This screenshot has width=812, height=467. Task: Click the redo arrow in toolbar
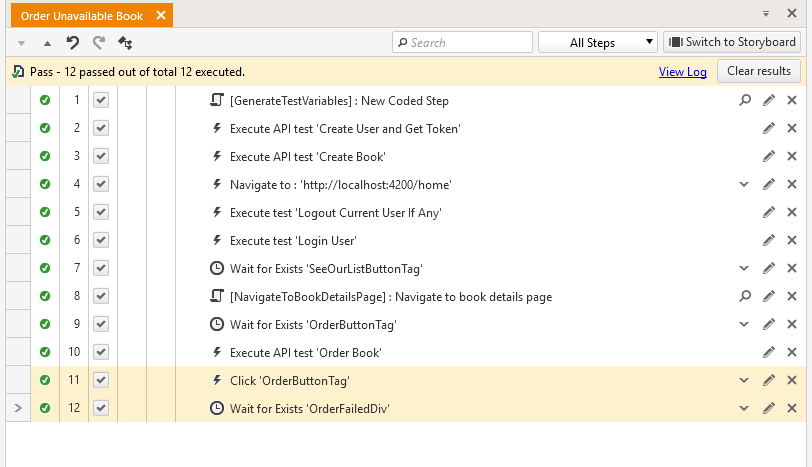coord(99,42)
